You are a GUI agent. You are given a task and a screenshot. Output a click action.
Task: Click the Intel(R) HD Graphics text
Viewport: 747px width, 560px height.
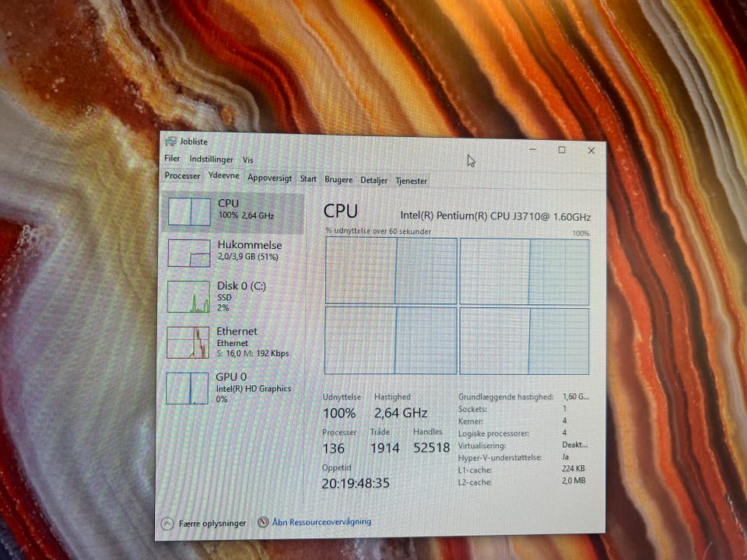254,389
